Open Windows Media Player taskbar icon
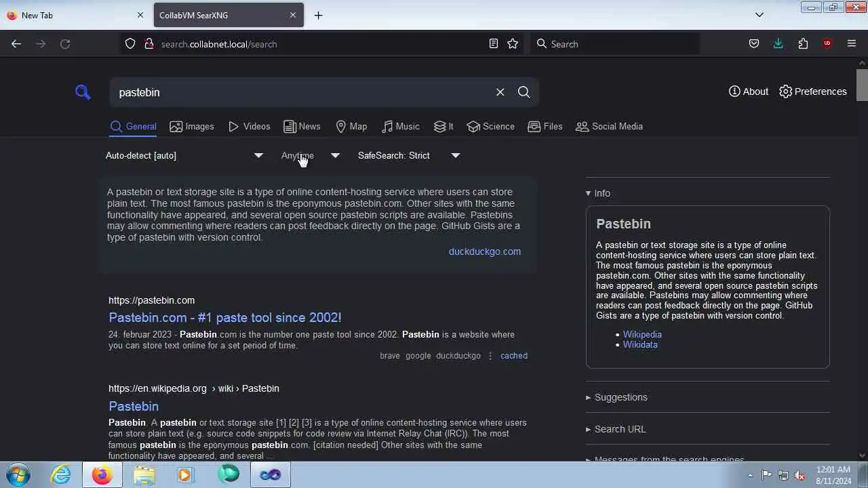 click(185, 474)
